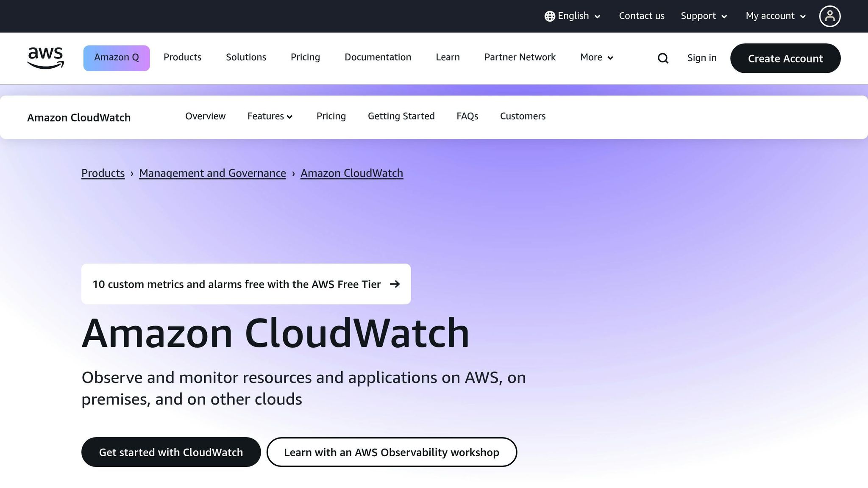Go to the FAQs tab
The image size is (868, 488).
coord(467,116)
